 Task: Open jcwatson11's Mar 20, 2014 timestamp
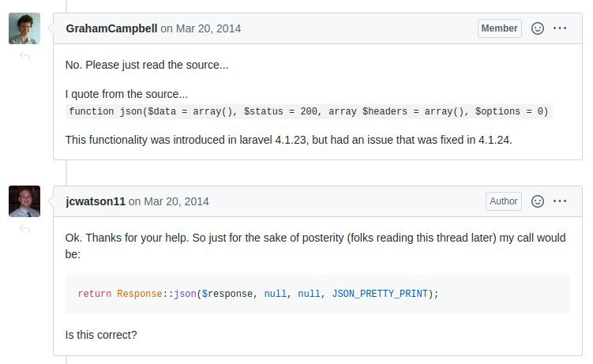(176, 201)
